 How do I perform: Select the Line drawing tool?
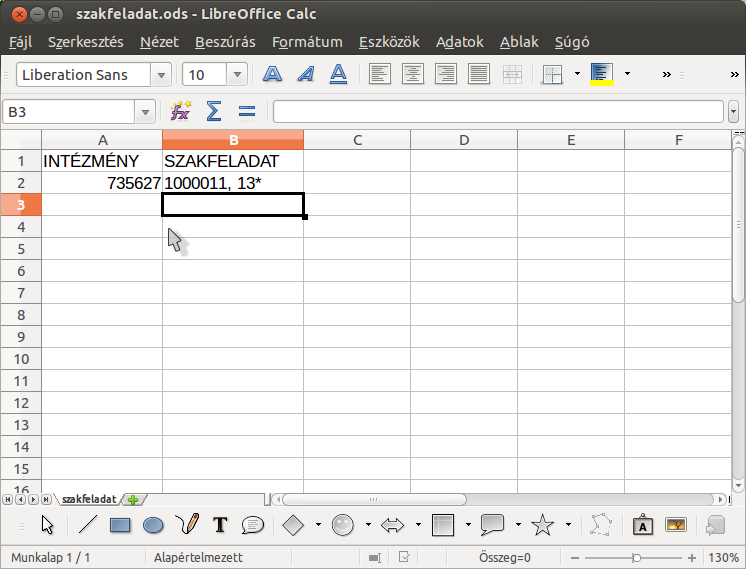pos(87,525)
